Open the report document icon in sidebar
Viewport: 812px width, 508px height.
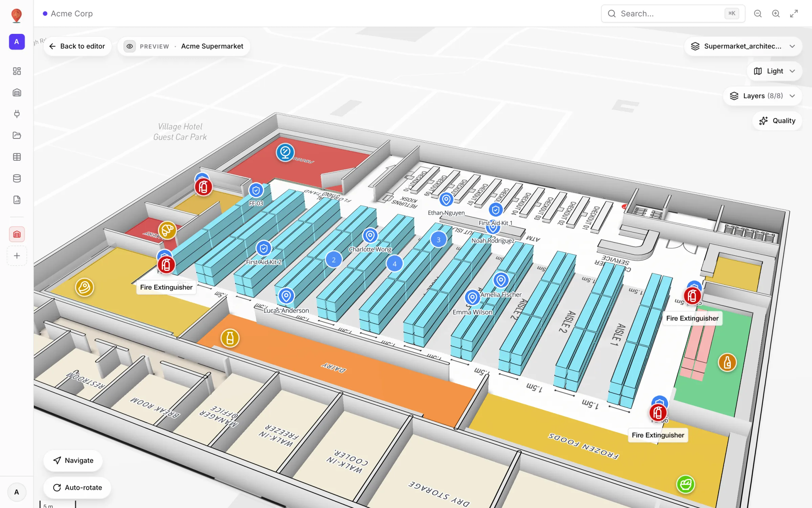17,200
